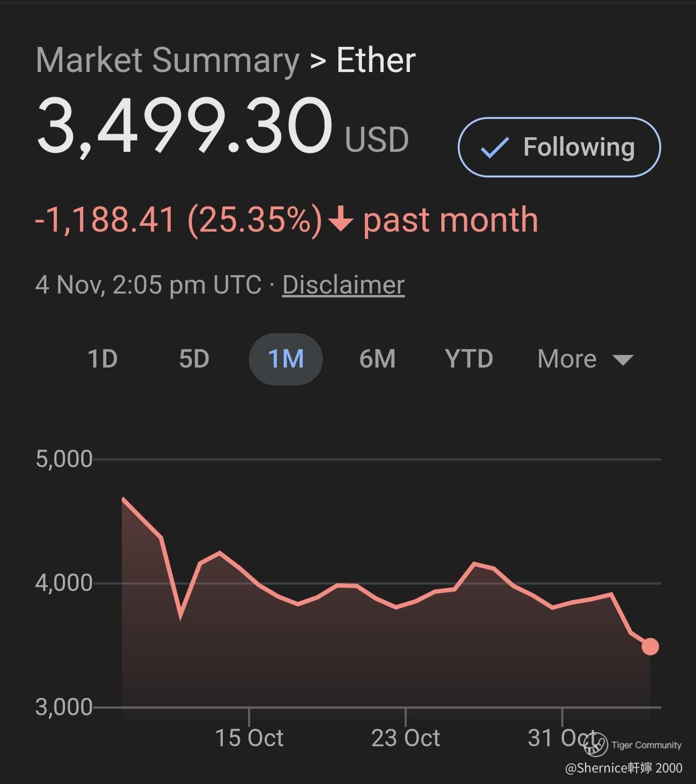Click the 5,000 gridline label

64,459
